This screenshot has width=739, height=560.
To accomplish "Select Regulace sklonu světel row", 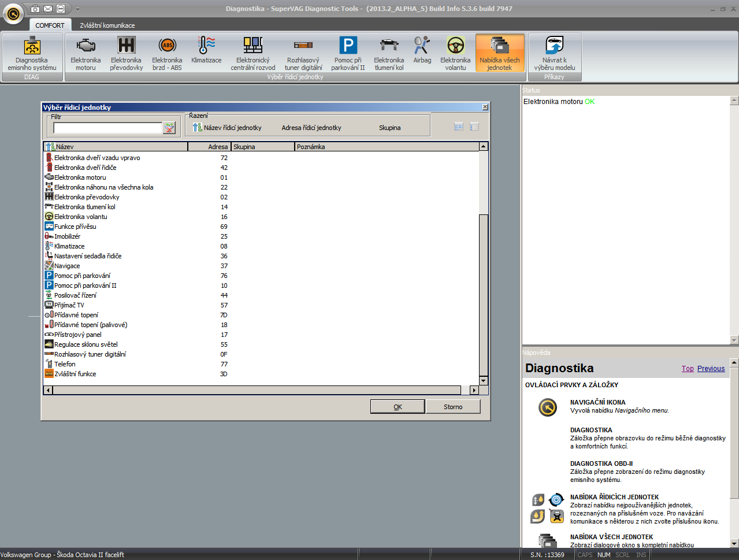I will [x=262, y=344].
